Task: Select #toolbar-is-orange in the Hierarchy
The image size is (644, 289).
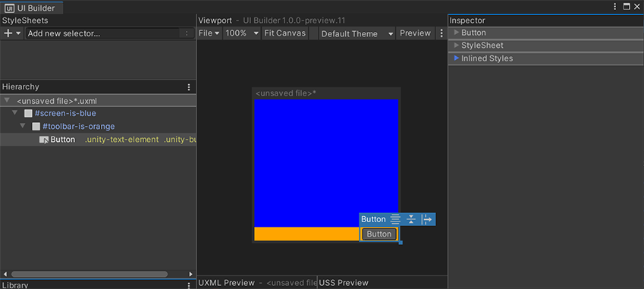Action: (78, 127)
